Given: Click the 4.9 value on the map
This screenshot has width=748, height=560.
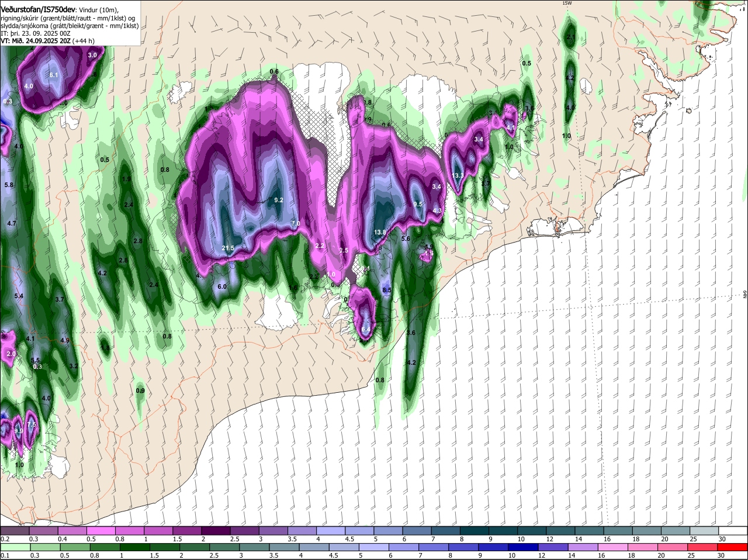Looking at the screenshot, I should 65,341.
